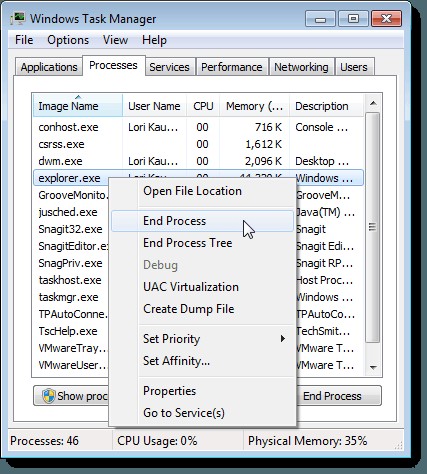This screenshot has width=427, height=474.
Task: Click Physical Memory: 35% status entry
Action: [307, 441]
